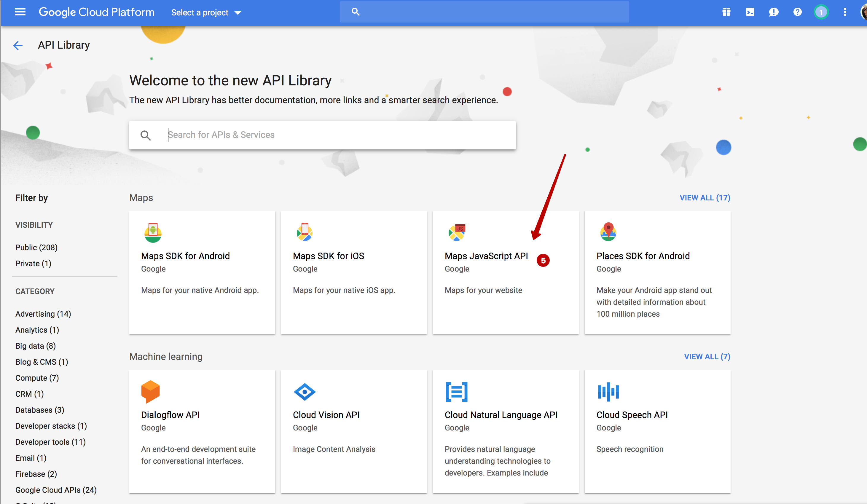867x504 pixels.
Task: Click the Google Cloud Platform logo
Action: 96,12
